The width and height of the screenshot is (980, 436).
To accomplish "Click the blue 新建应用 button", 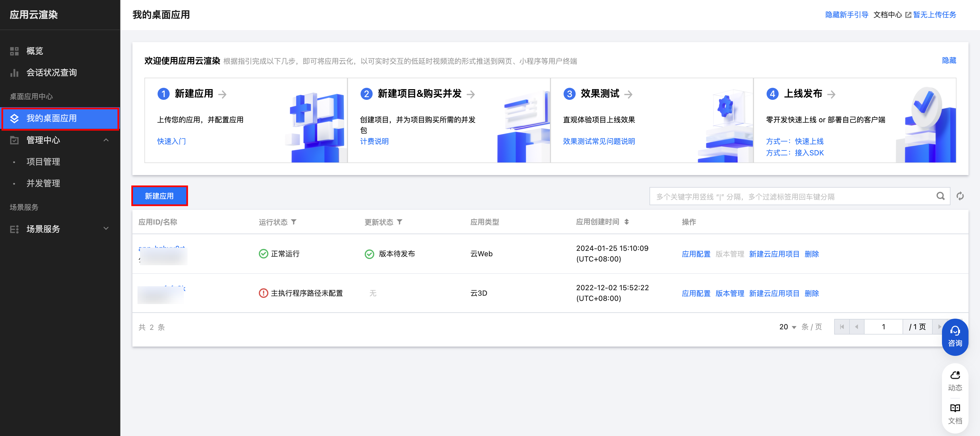I will (160, 196).
